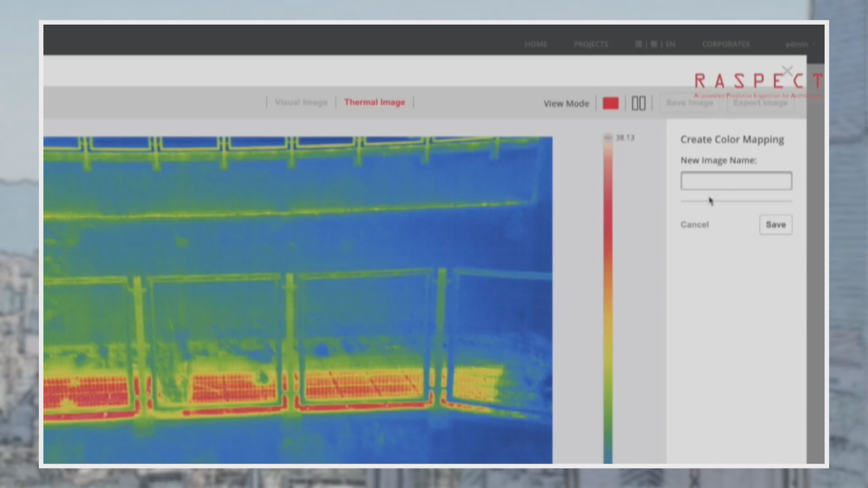Open the HOME navigation item
This screenshot has height=488, width=868.
(x=536, y=44)
